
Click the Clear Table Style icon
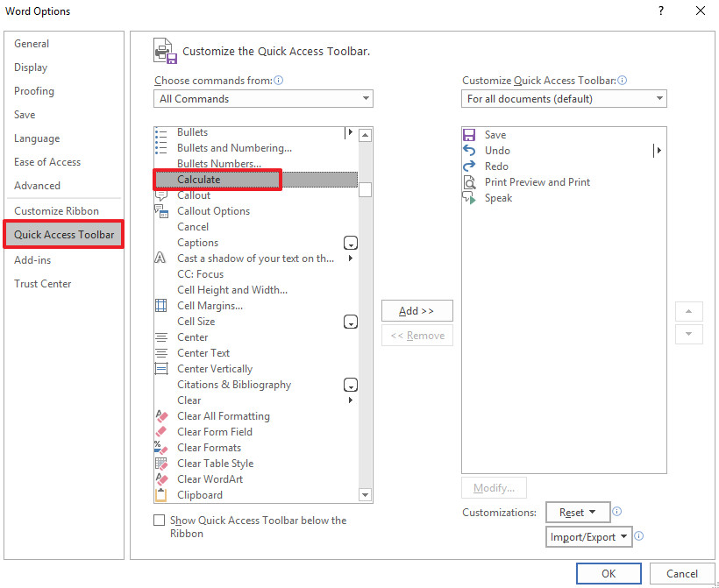click(161, 464)
